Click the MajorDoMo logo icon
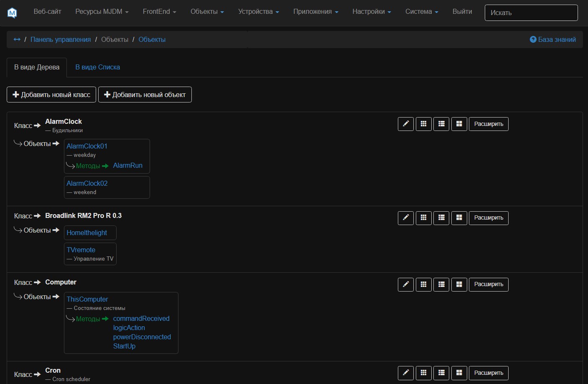588x384 pixels. point(12,13)
